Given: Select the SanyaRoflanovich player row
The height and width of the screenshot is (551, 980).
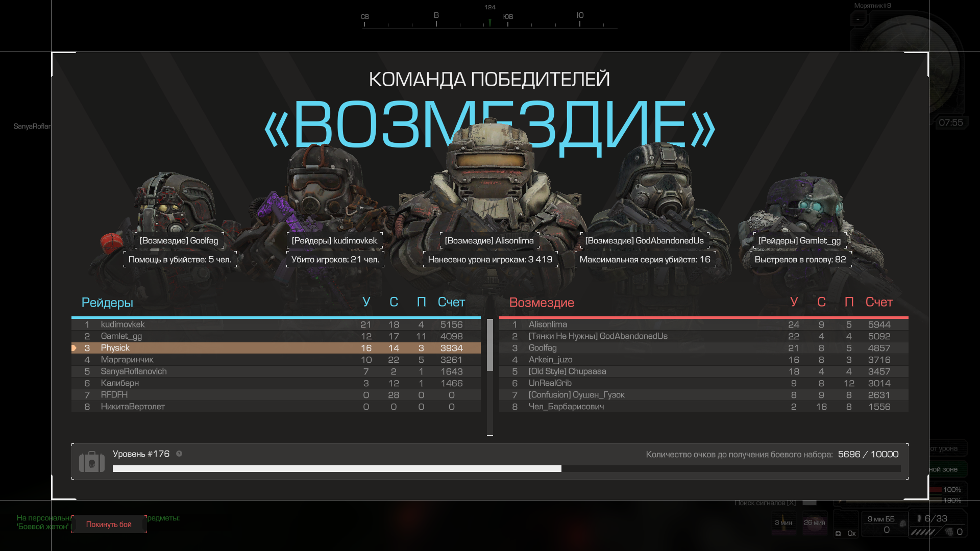Looking at the screenshot, I should point(276,371).
